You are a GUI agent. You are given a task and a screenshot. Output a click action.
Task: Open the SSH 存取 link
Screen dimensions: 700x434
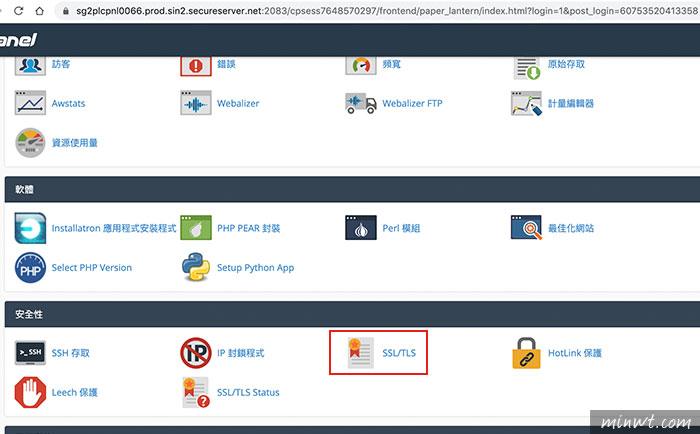[71, 353]
